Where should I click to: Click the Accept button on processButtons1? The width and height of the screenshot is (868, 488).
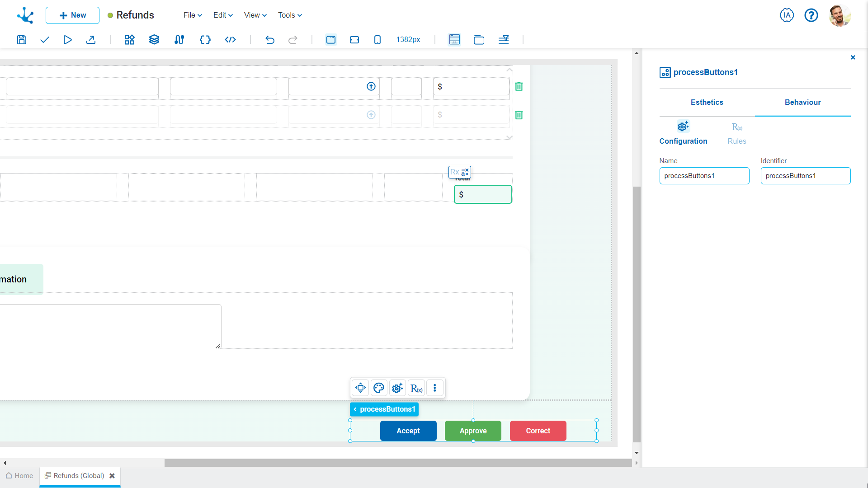[408, 431]
